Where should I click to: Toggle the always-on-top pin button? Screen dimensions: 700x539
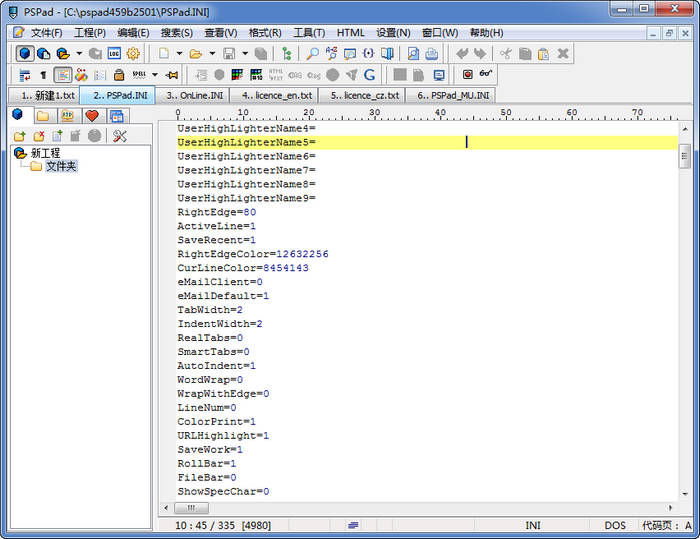(172, 75)
